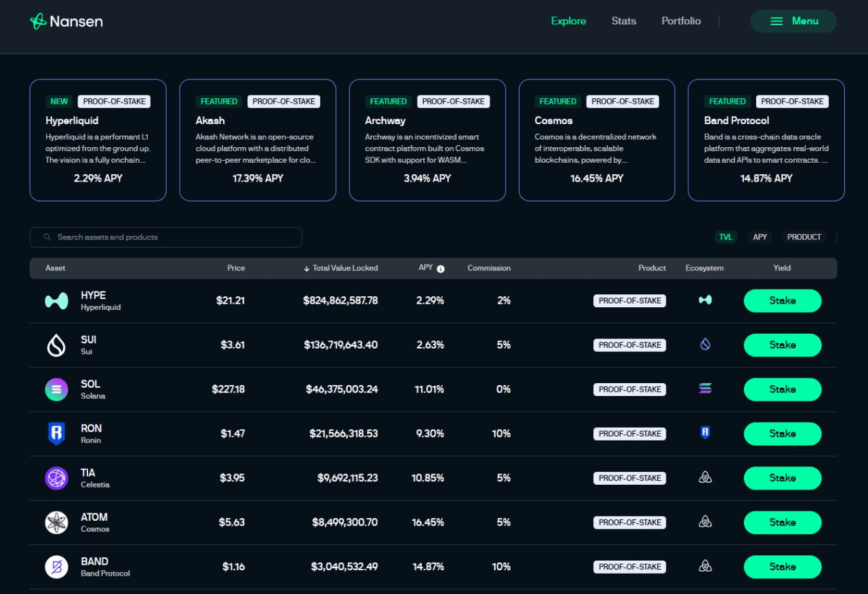Open the Archway featured card
Screen dimensions: 868x594
tap(427, 140)
